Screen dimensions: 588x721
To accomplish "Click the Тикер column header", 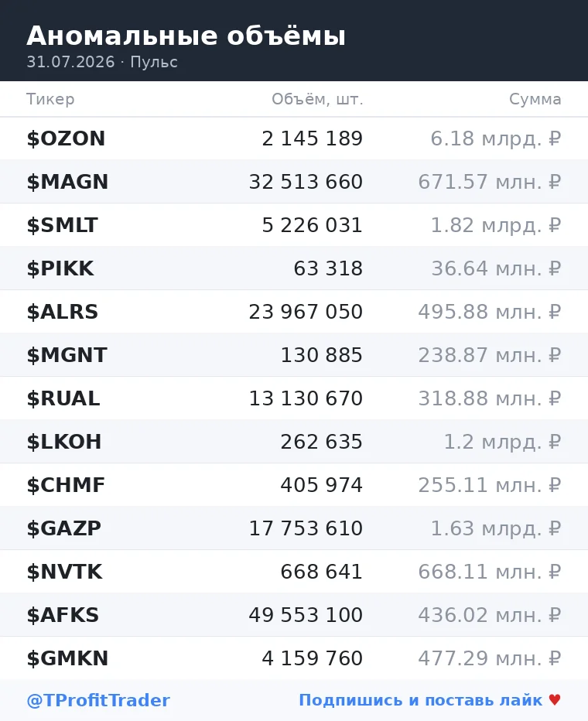I will pyautogui.click(x=50, y=99).
